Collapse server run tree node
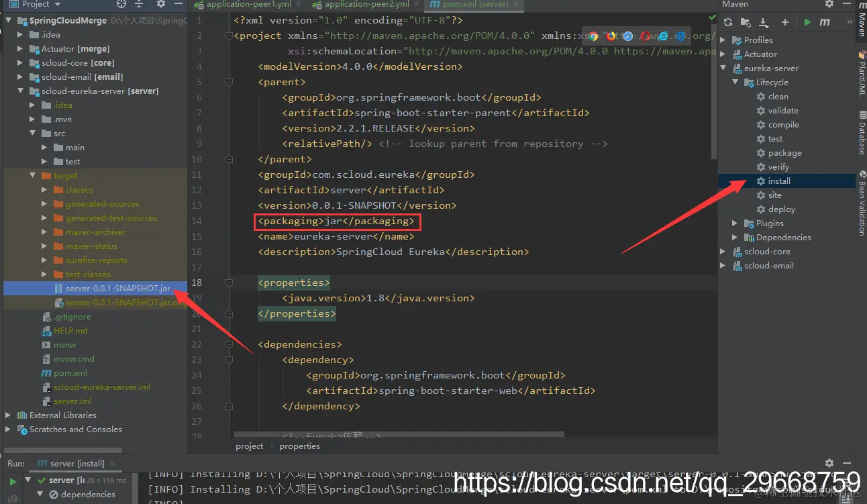 (29, 480)
